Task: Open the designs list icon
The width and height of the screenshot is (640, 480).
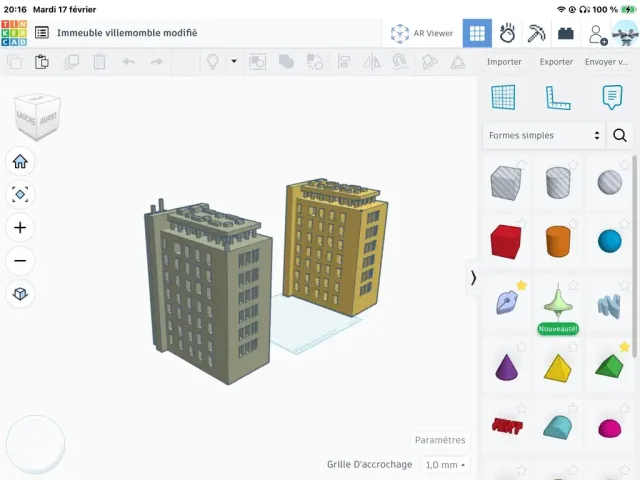Action: [x=42, y=33]
